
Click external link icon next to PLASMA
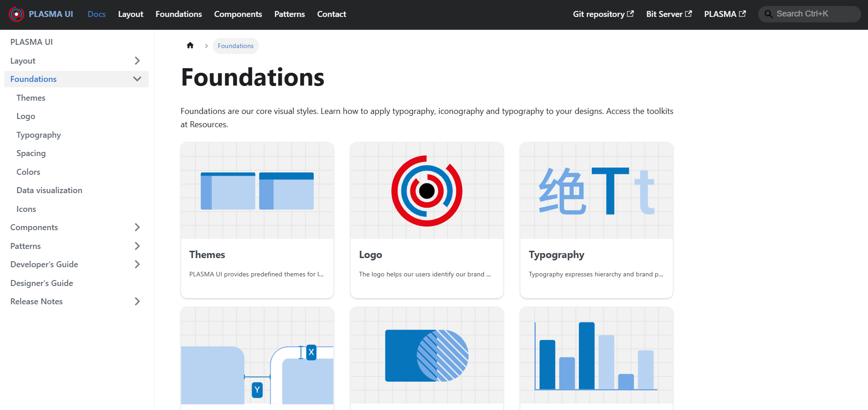click(742, 14)
